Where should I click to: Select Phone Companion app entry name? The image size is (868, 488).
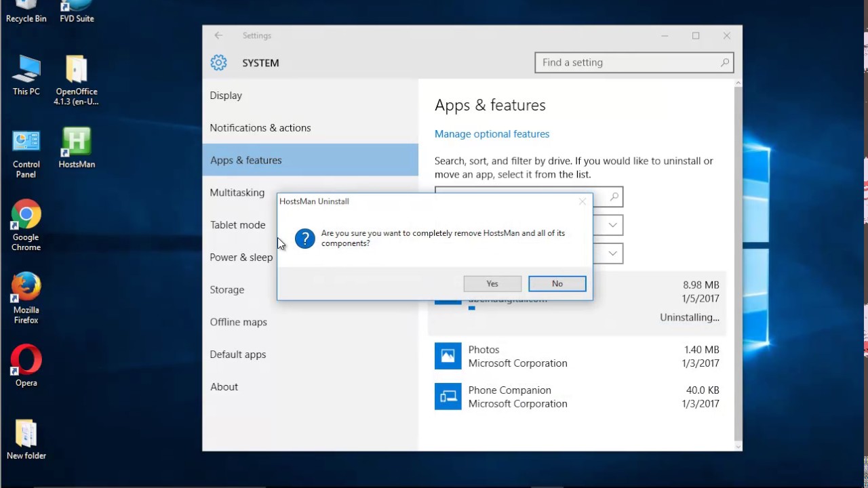pos(509,390)
